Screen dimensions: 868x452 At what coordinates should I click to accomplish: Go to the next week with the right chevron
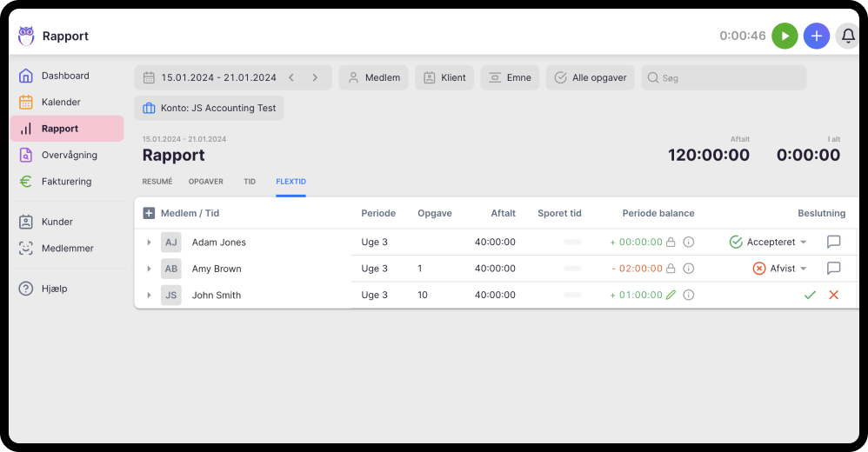click(315, 77)
